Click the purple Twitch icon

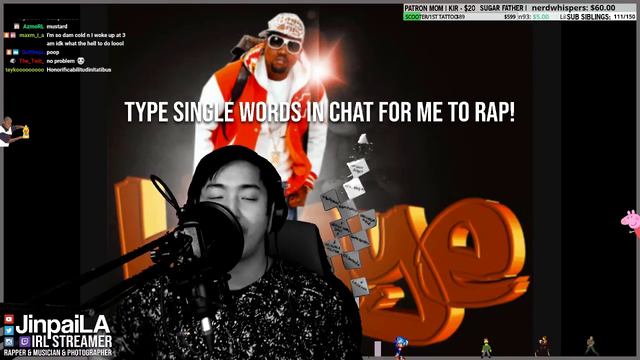pyautogui.click(x=24, y=342)
